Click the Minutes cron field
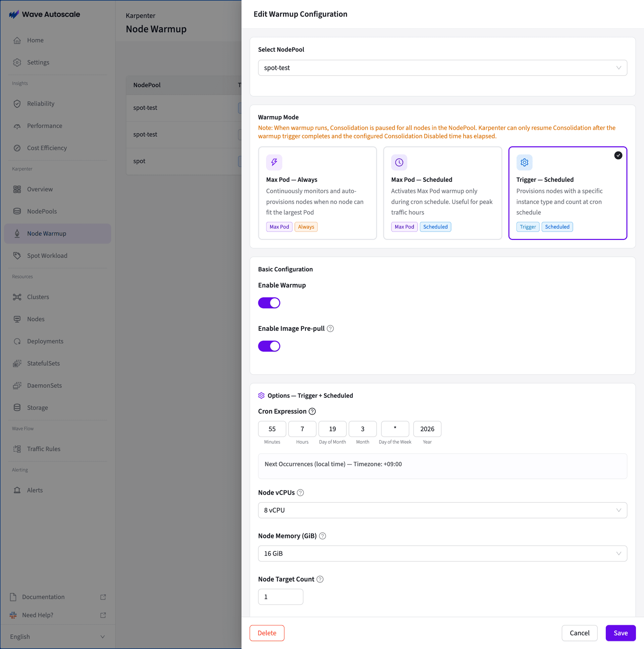Image resolution: width=644 pixels, height=649 pixels. pyautogui.click(x=272, y=430)
